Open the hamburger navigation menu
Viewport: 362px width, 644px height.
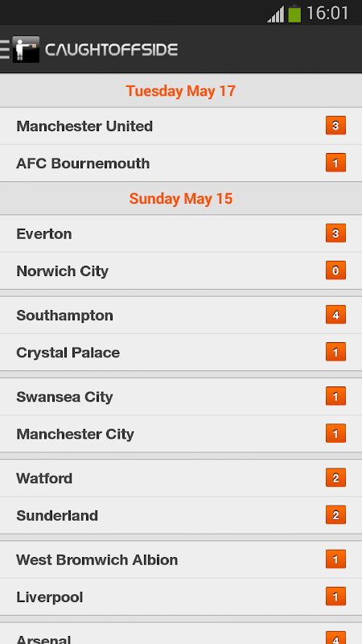coord(5,50)
